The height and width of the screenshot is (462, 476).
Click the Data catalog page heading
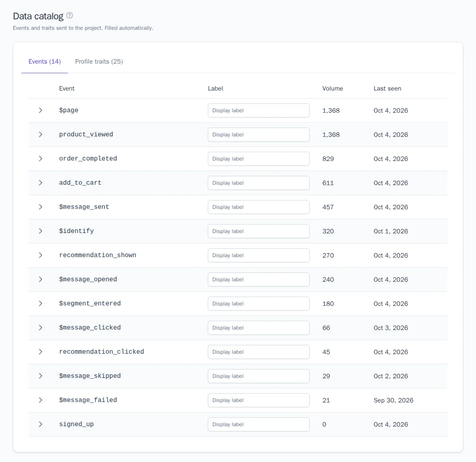pos(38,16)
